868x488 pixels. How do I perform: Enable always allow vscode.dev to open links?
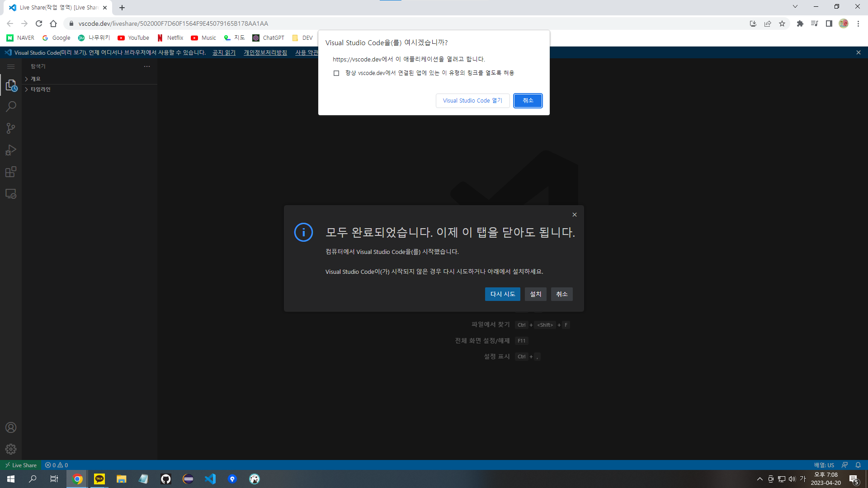tap(336, 73)
